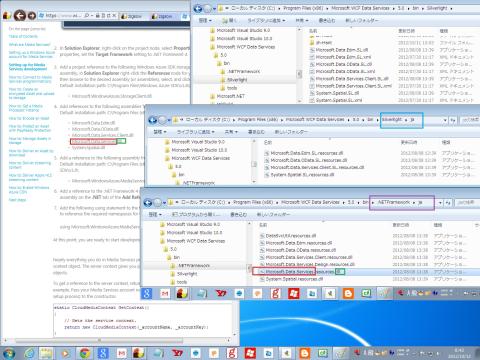This screenshot has width=480, height=360.
Task: Click '.NETFramework' breadcrumb in the .NETFramework ja window
Action: point(393,202)
